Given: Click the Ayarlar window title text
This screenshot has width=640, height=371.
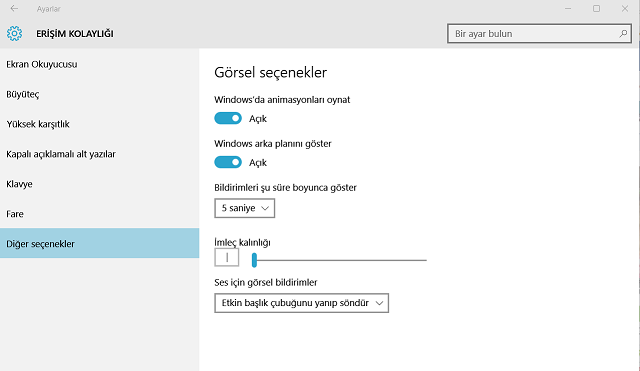Looking at the screenshot, I should tap(49, 9).
